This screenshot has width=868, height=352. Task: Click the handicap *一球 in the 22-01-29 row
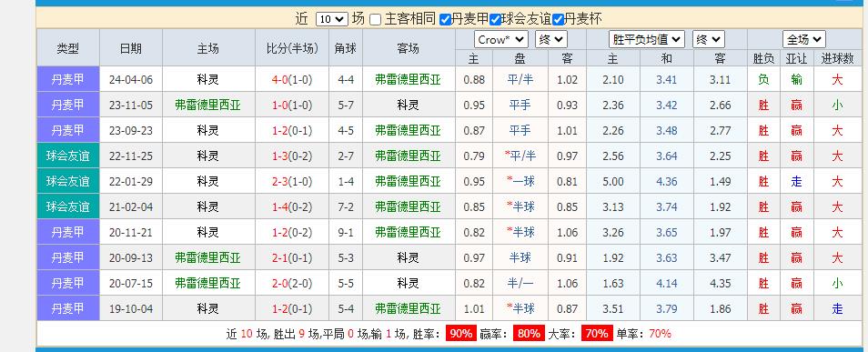pyautogui.click(x=520, y=182)
